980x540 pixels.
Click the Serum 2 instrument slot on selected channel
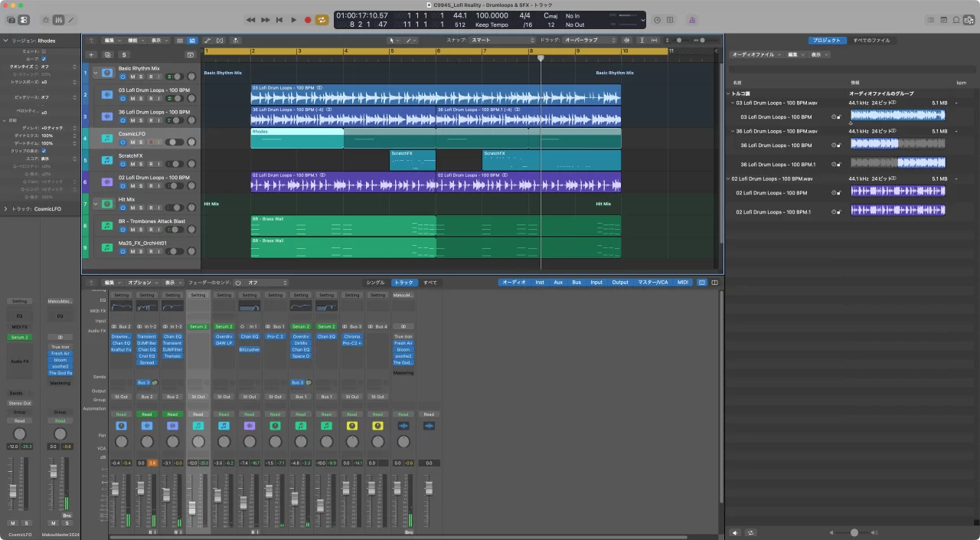[x=198, y=327]
